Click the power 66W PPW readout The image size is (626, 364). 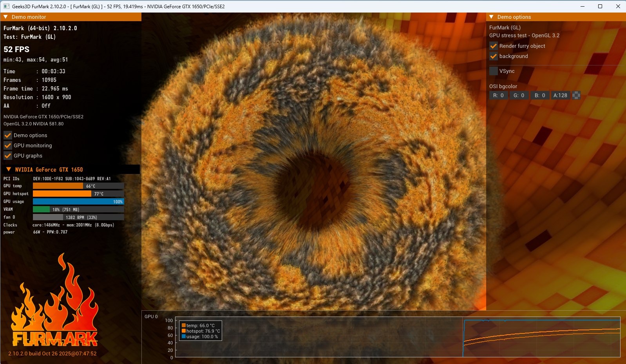[51, 232]
